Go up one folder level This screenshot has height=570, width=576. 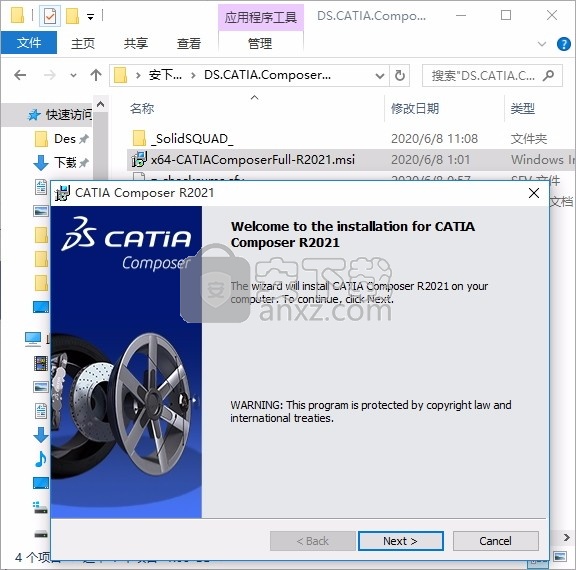[96, 75]
